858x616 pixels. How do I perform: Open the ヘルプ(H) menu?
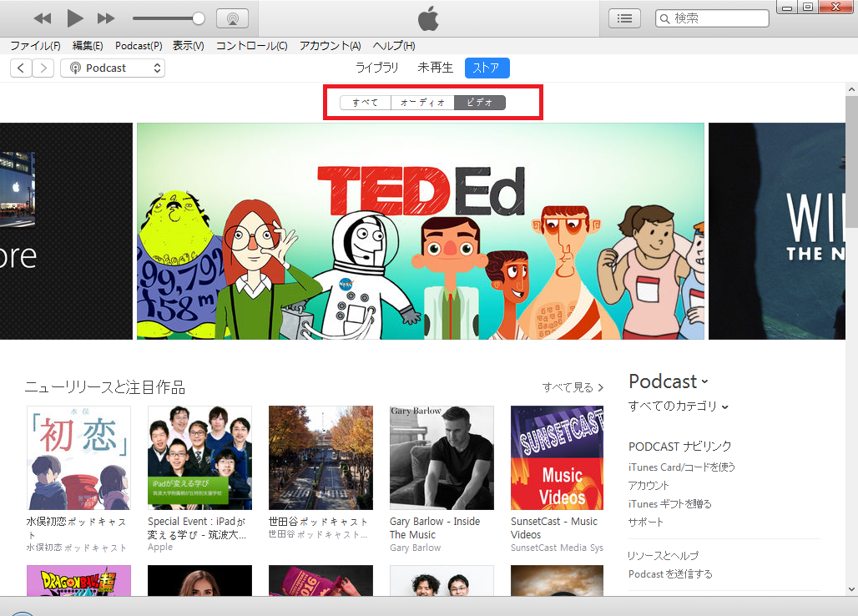(394, 46)
